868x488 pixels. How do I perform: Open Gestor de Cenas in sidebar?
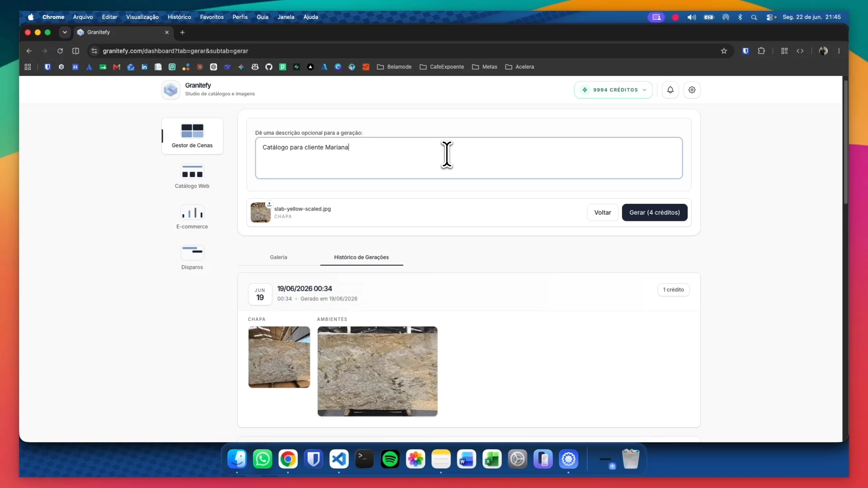(x=192, y=136)
